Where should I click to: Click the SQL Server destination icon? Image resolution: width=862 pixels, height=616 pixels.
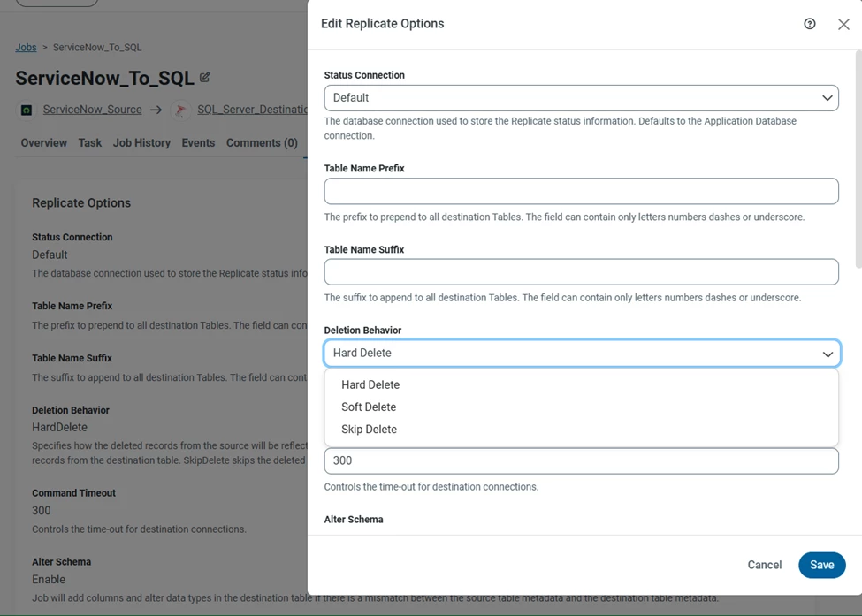[179, 110]
